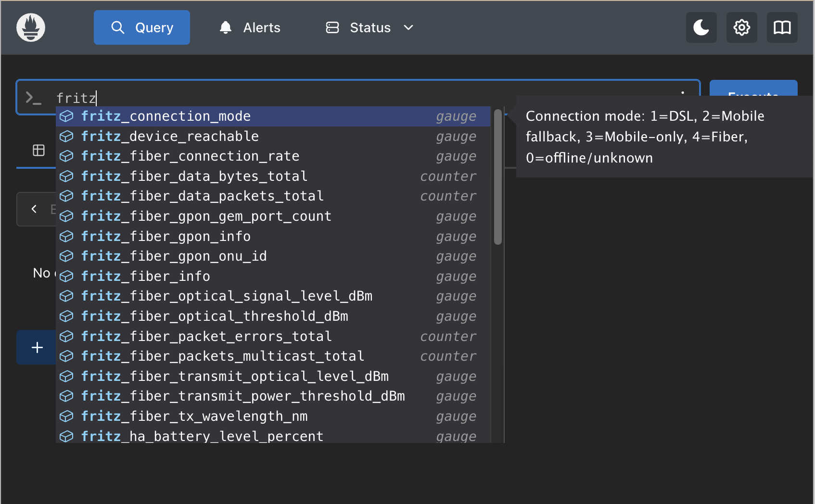Click the autocomplete list scrollbar

[498, 177]
